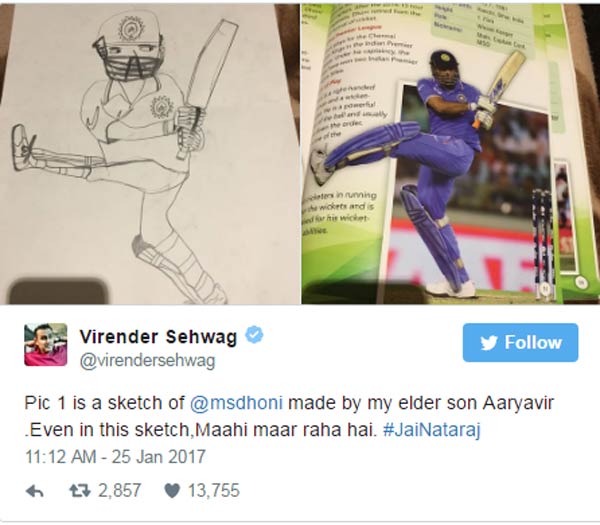Open the #JaiNataraj hashtag
The image size is (600, 525).
tap(431, 430)
